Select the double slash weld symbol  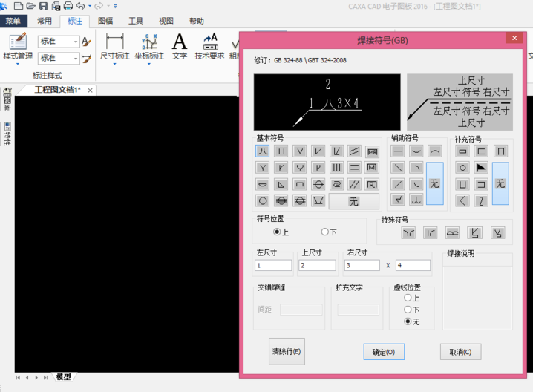(x=355, y=184)
